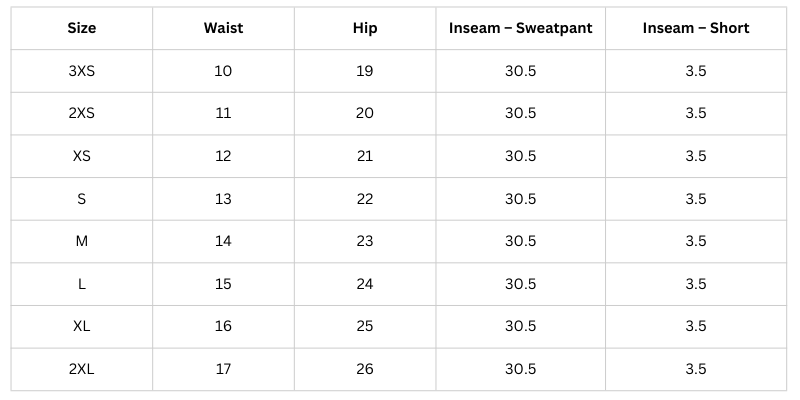Select the S size row label
The image size is (800, 400).
pos(82,199)
